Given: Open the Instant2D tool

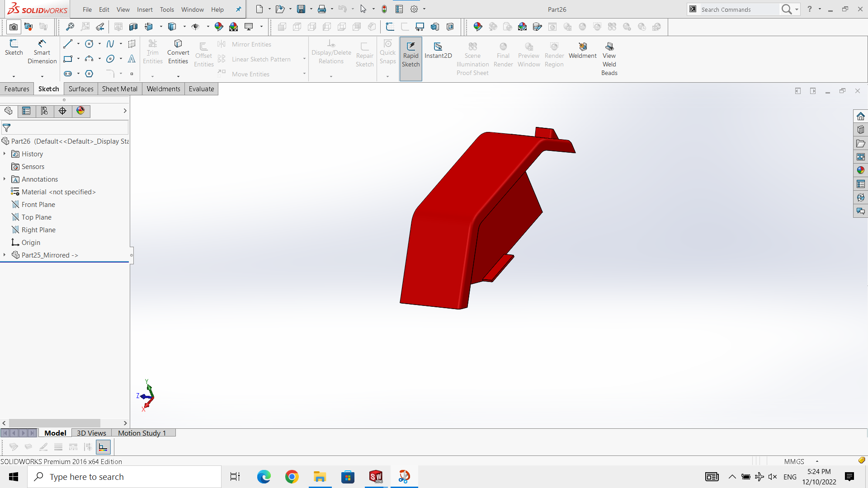Looking at the screenshot, I should coord(438,50).
